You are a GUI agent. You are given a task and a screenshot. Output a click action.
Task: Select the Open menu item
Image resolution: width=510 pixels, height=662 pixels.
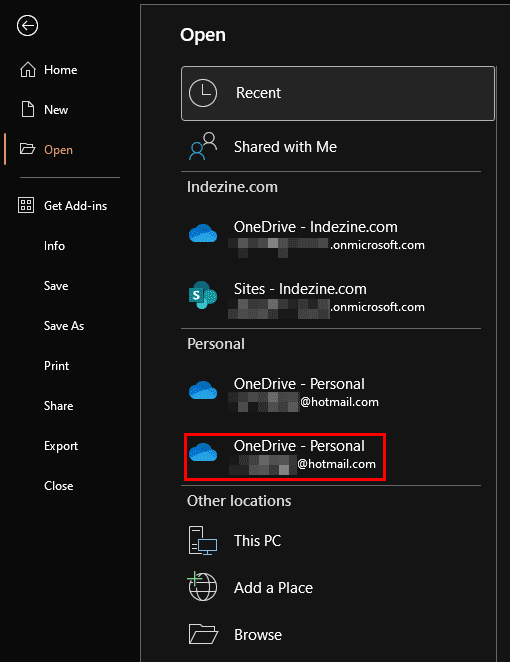click(x=58, y=150)
